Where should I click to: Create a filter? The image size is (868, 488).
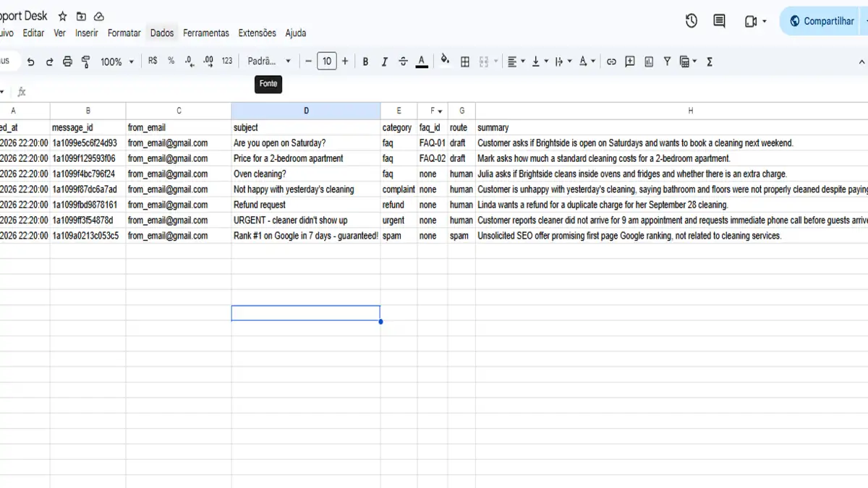(667, 61)
